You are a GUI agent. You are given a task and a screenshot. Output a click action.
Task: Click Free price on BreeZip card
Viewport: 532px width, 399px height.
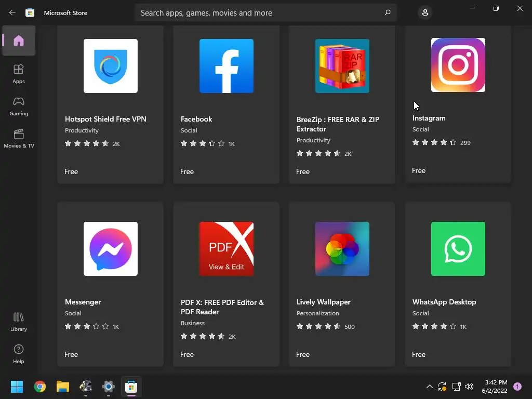tap(303, 171)
